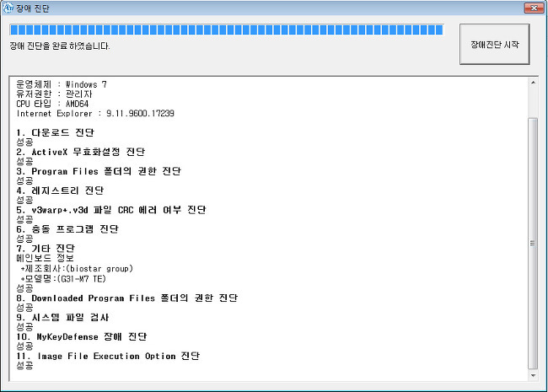Click the 장애진단 시작 button
This screenshot has height=392, width=548.
[495, 45]
